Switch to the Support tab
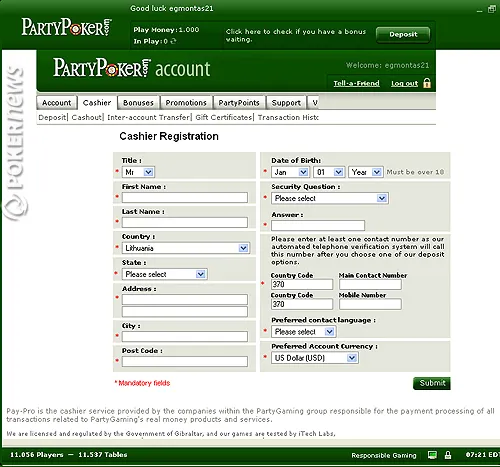 286,103
